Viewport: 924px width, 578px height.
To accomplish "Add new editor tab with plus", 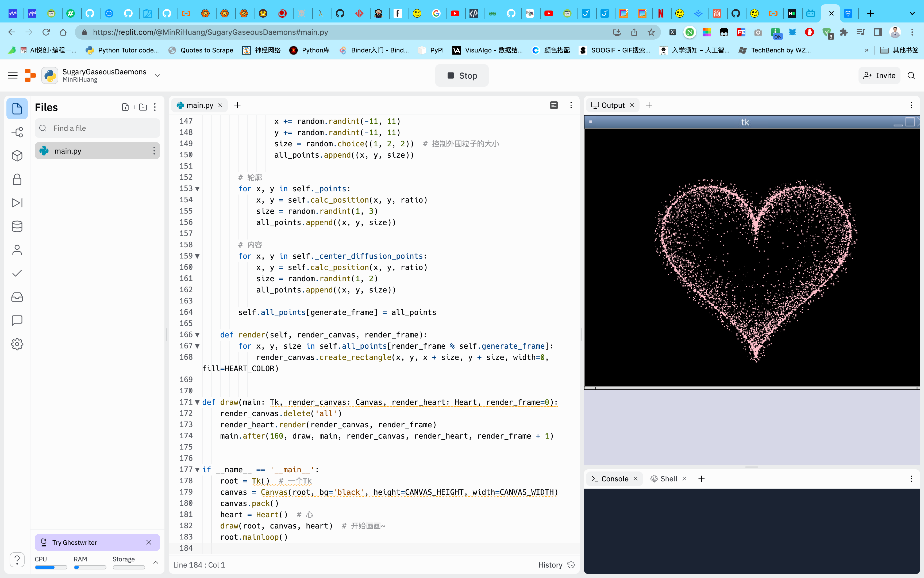I will (237, 105).
